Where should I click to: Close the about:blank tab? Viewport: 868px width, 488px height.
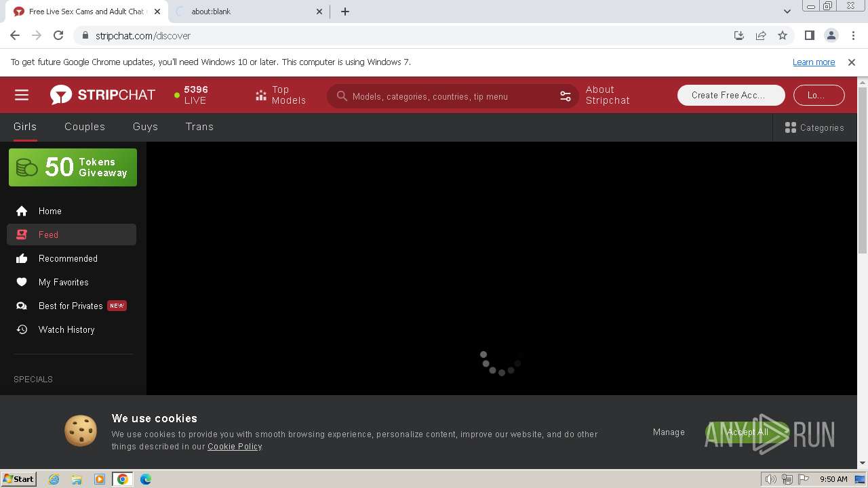(x=319, y=12)
